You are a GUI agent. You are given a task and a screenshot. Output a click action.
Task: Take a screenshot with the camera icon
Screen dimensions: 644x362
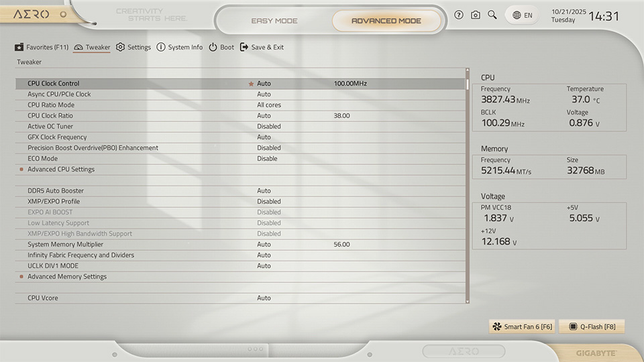476,15
